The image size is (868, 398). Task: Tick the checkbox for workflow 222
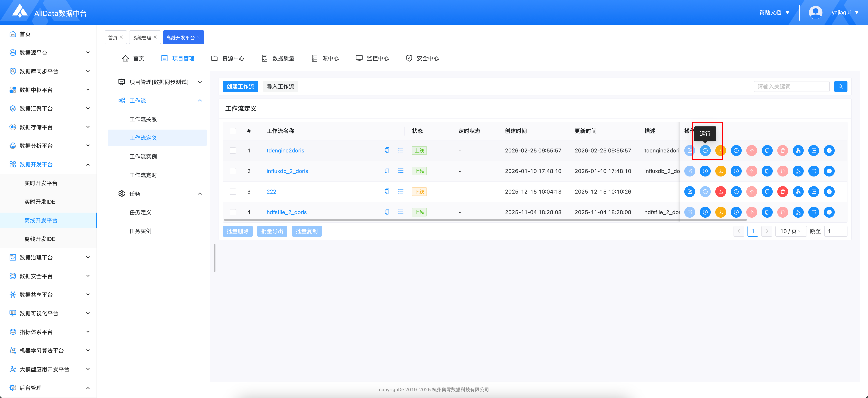(x=233, y=192)
